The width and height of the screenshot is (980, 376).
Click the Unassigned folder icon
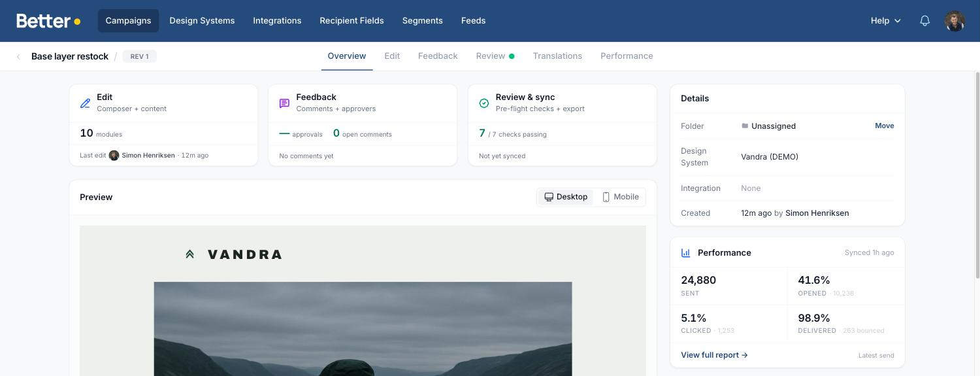[x=745, y=126]
